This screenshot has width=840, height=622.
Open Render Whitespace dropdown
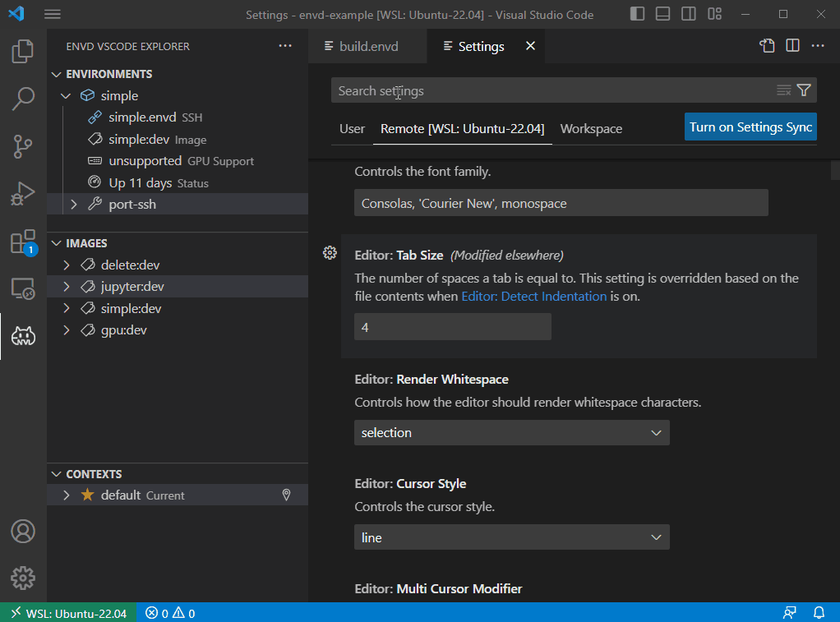(511, 433)
